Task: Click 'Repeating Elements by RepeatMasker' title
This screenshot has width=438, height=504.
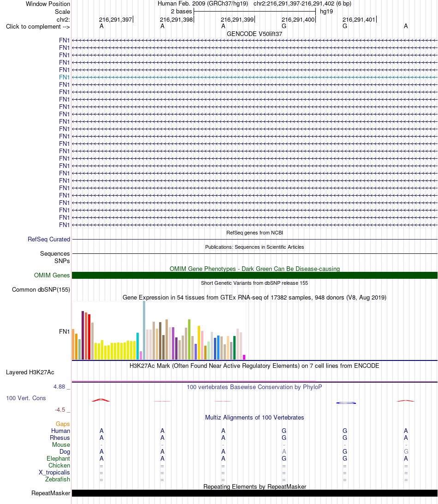Action: (x=255, y=486)
